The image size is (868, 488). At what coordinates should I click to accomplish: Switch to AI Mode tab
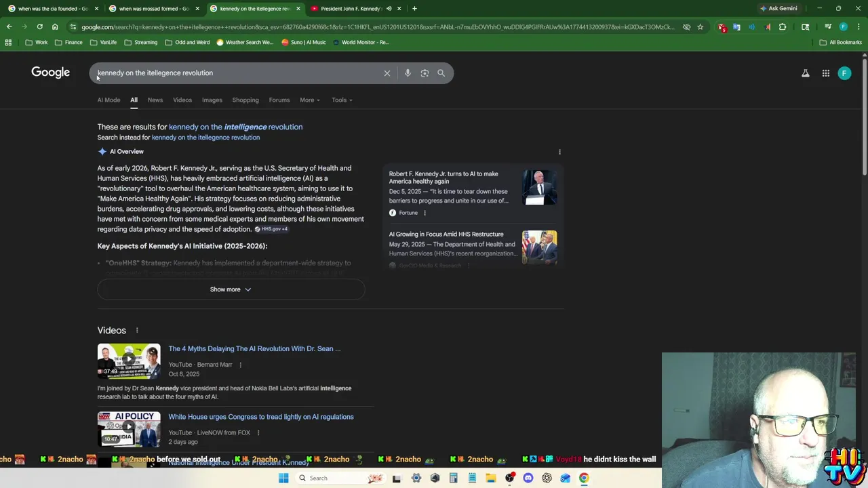pyautogui.click(x=108, y=100)
